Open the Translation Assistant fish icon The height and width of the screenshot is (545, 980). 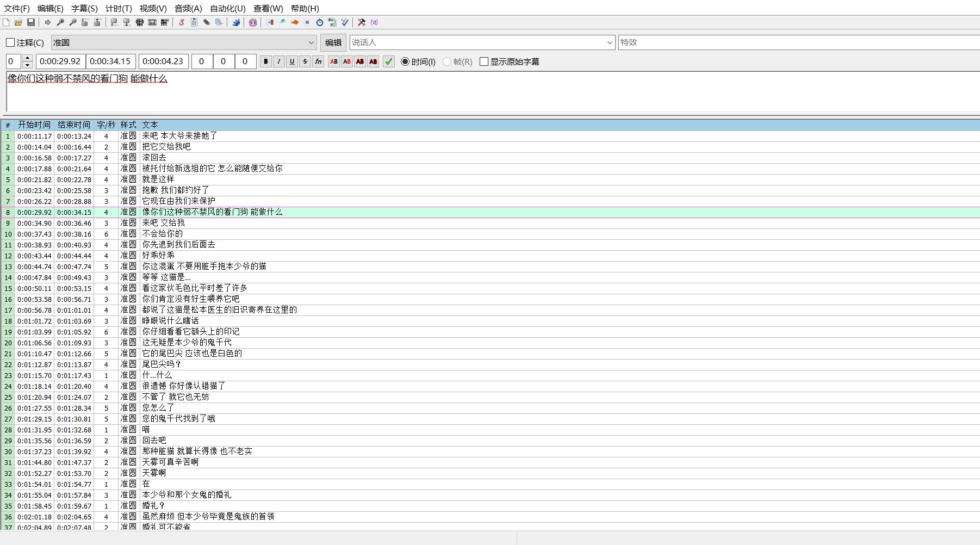point(295,22)
